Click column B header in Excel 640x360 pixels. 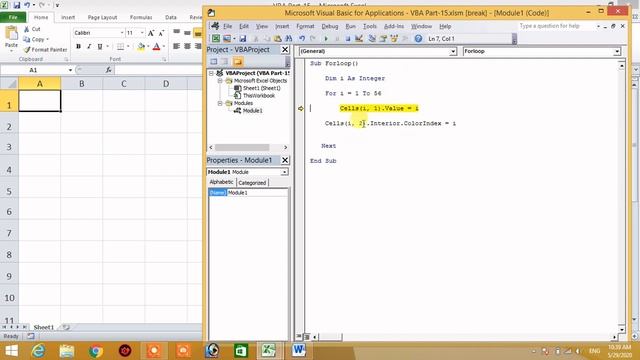click(x=82, y=84)
